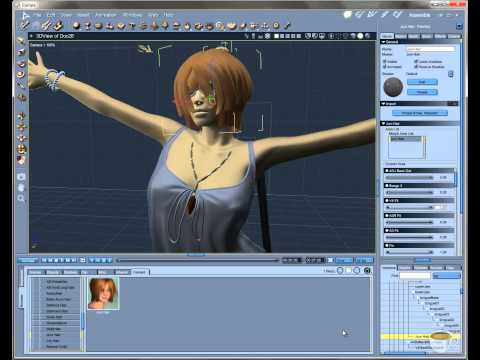Viewport: 480px width, 360px height.
Task: Toggle the Casts shadows checkbox
Action: point(416,62)
